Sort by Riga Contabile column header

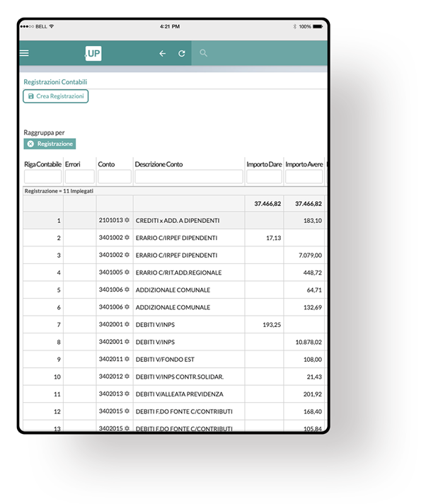pyautogui.click(x=42, y=164)
